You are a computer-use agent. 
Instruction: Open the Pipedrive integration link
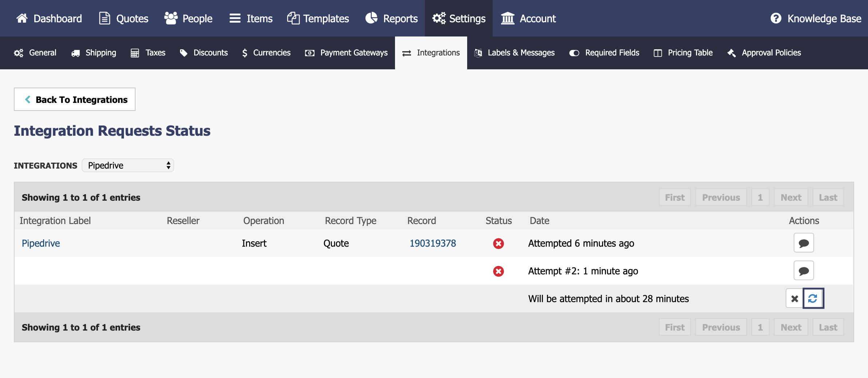pos(41,243)
